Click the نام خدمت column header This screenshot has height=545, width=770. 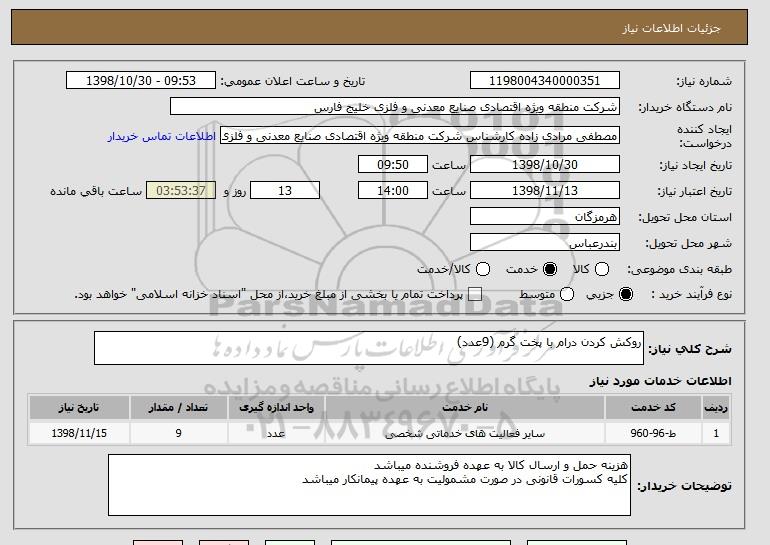tap(465, 408)
